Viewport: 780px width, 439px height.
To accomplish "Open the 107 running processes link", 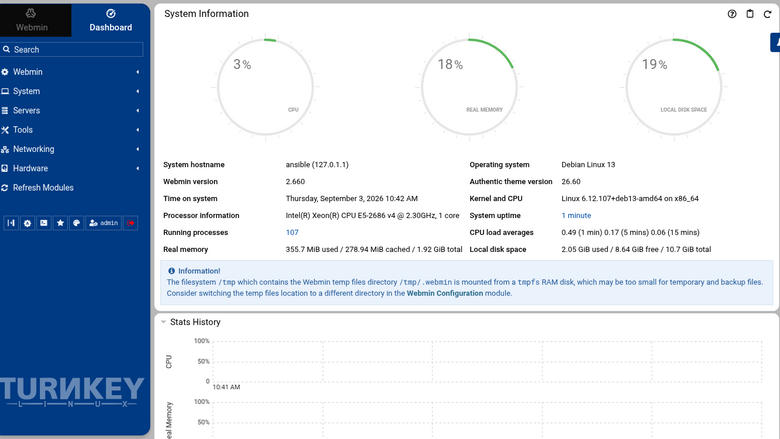I will [292, 232].
